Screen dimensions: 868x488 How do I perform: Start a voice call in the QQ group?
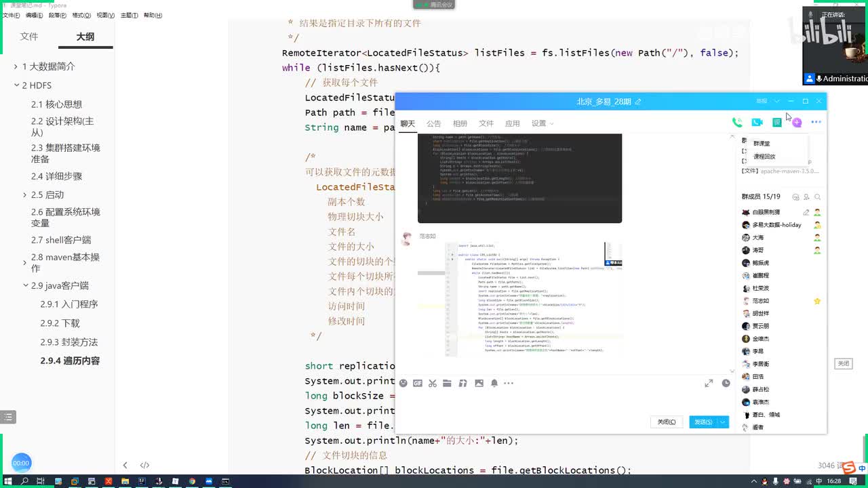click(737, 123)
